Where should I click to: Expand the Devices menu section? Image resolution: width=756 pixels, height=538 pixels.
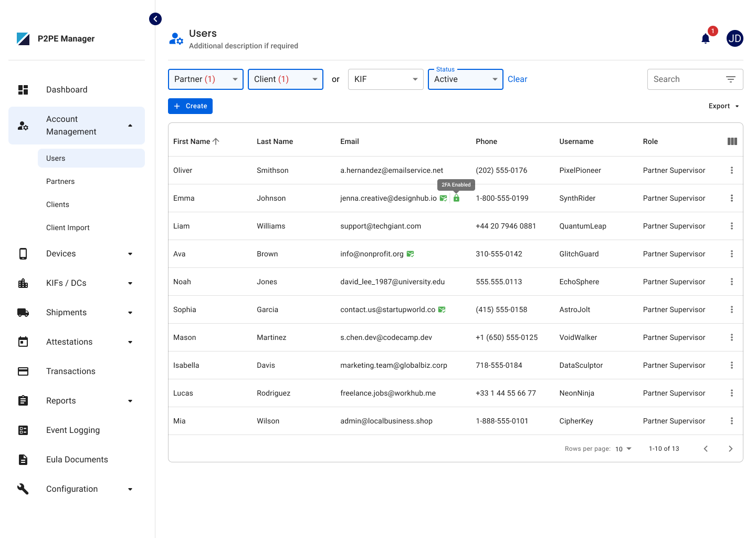pos(130,254)
